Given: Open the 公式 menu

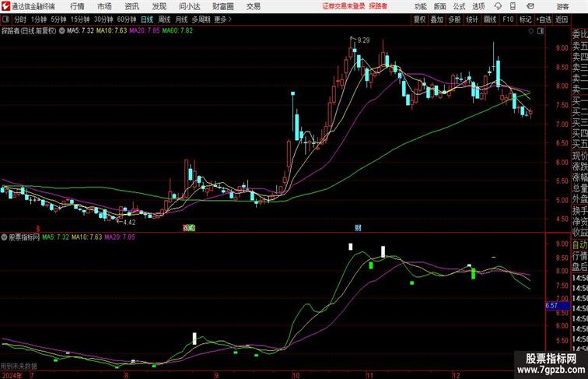Looking at the screenshot, I should point(459,6).
